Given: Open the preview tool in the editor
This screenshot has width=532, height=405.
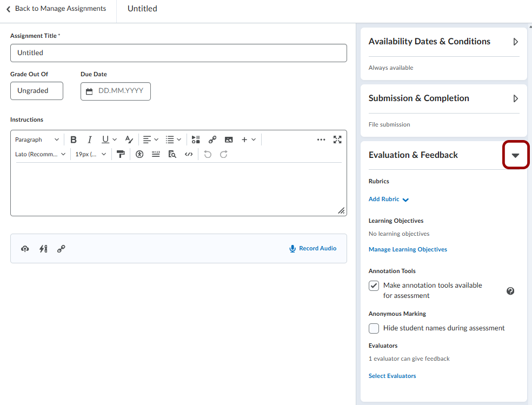Looking at the screenshot, I should click(x=172, y=154).
